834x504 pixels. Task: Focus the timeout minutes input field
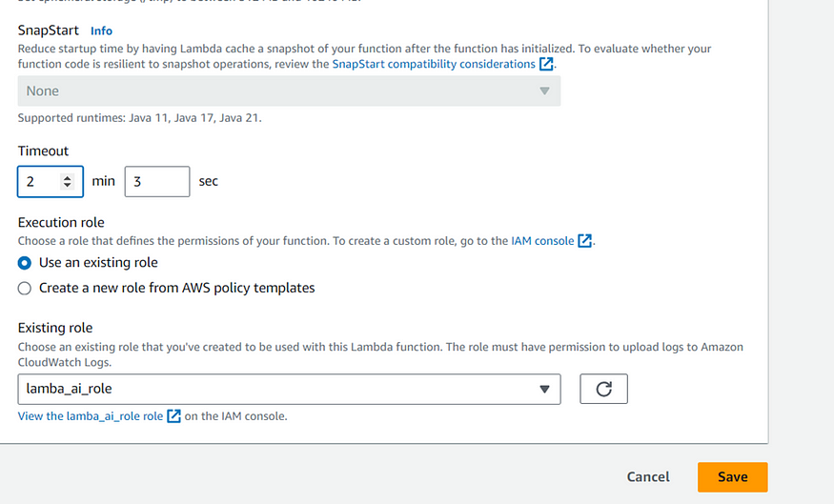[x=43, y=181]
